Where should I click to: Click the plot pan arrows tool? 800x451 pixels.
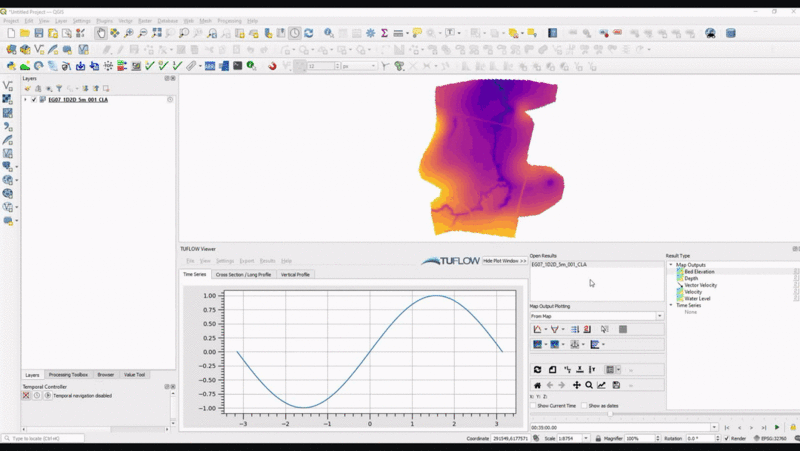(576, 385)
